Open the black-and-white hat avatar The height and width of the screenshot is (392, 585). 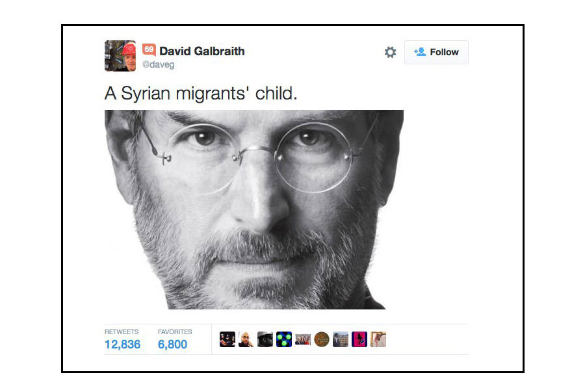coord(265,339)
